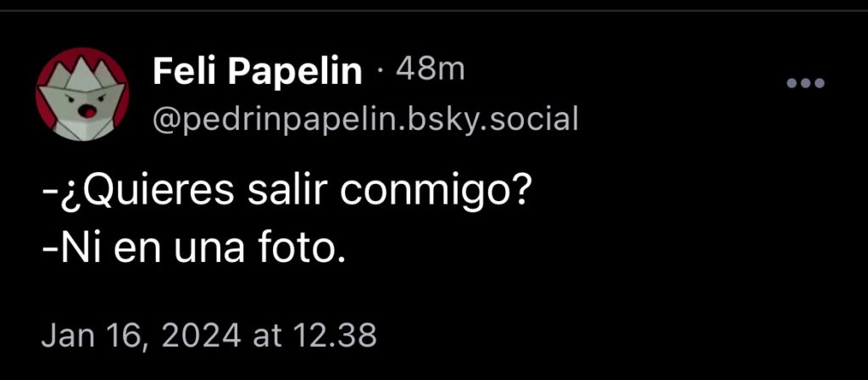
Task: Click the angry paper boat's red mouth
Action: pos(87,111)
